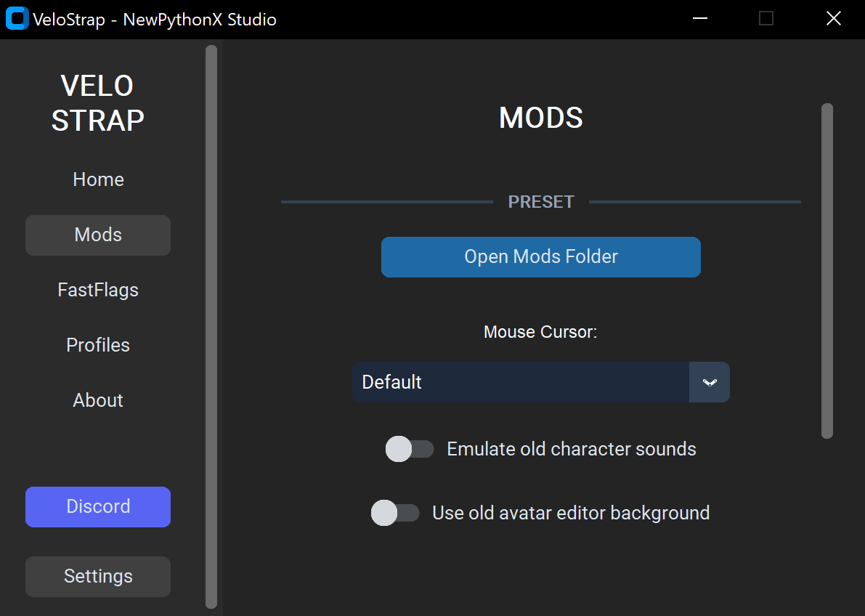Click the chevron arrow on Mouse Cursor dropdown
This screenshot has height=616, width=865.
coord(710,382)
